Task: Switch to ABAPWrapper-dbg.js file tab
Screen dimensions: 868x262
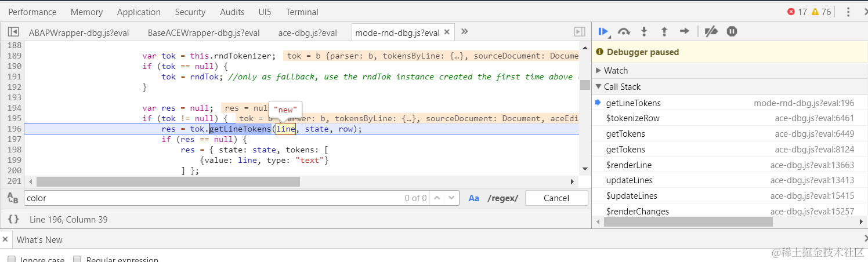Action: click(x=78, y=32)
